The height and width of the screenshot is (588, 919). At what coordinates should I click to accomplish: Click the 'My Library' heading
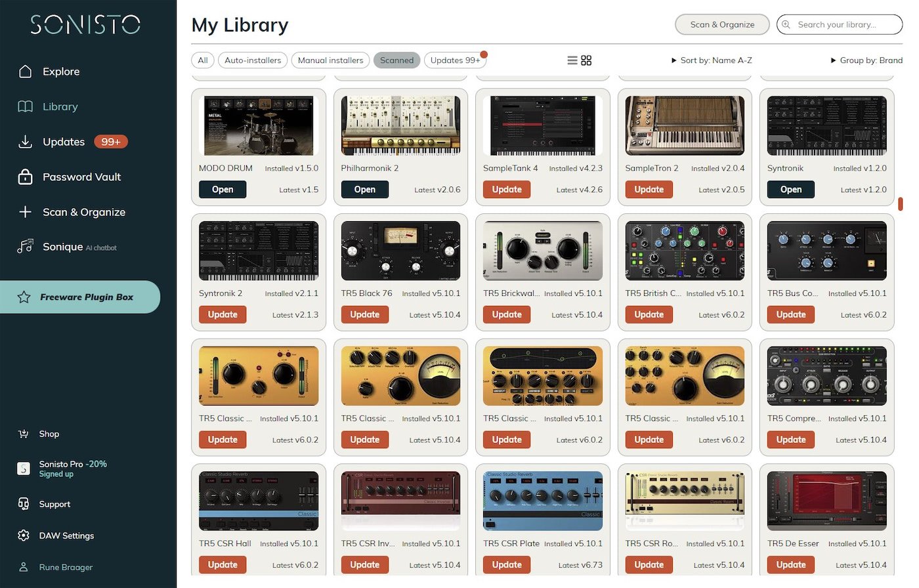point(240,26)
